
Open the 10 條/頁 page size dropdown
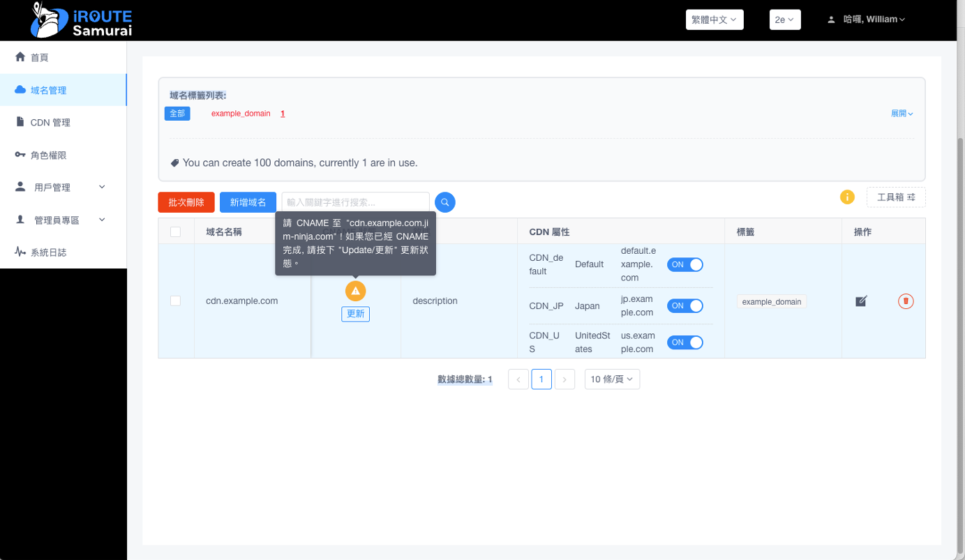[611, 379]
